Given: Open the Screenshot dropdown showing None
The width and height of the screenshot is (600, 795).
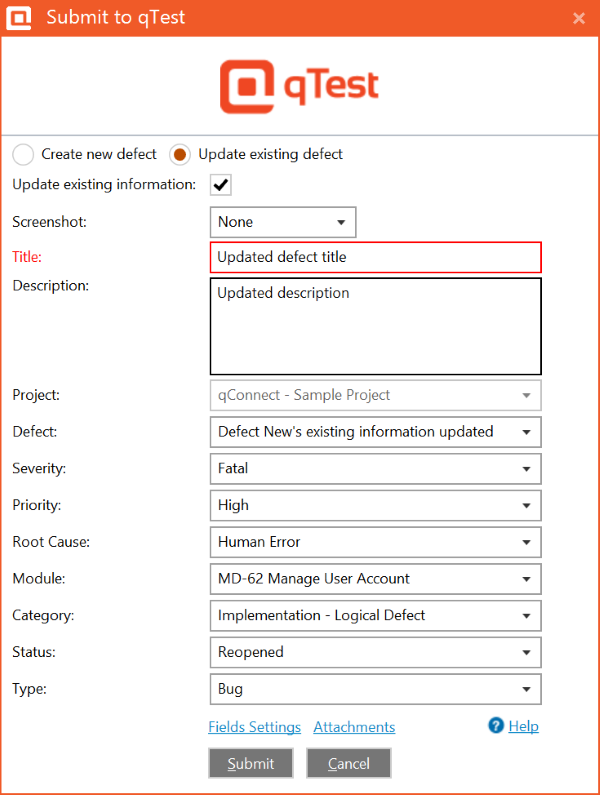Looking at the screenshot, I should coord(283,222).
